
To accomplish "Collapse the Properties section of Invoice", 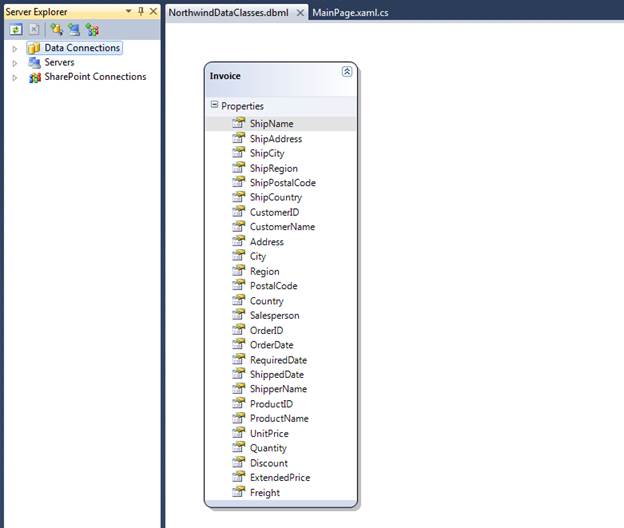I will (x=214, y=105).
